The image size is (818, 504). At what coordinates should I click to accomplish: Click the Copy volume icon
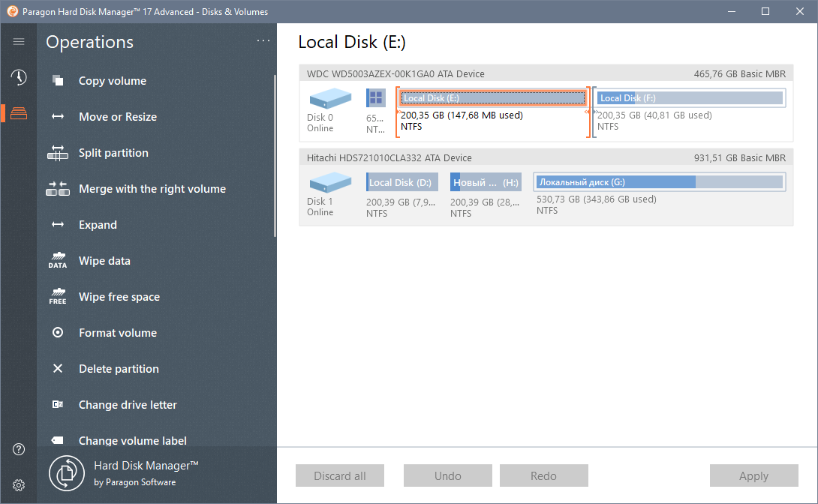click(58, 81)
